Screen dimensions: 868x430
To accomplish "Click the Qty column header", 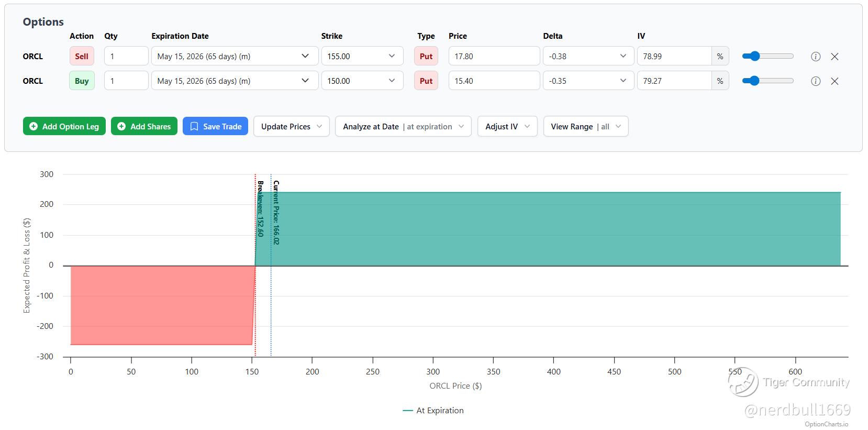I will (x=111, y=36).
